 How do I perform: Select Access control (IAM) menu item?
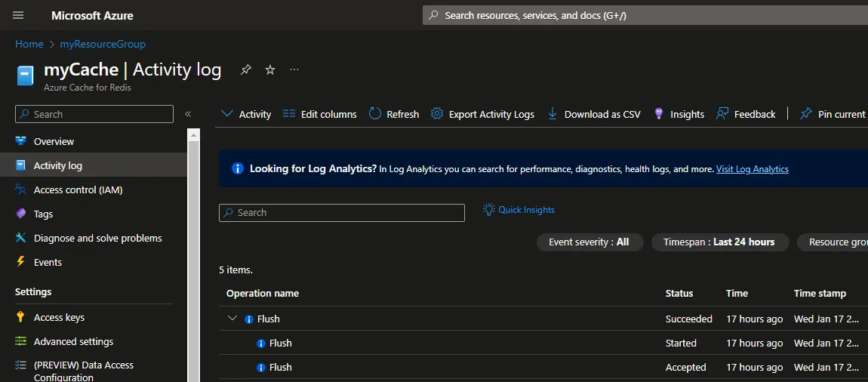point(78,189)
